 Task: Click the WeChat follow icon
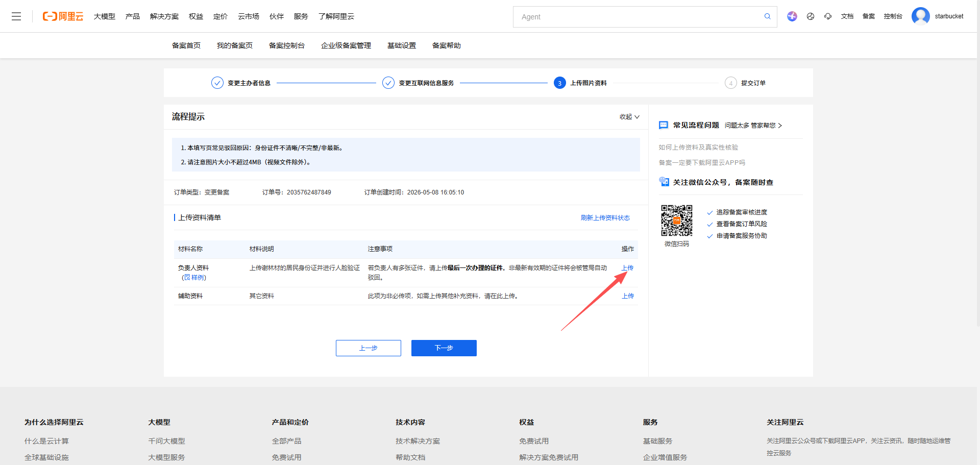click(x=664, y=182)
